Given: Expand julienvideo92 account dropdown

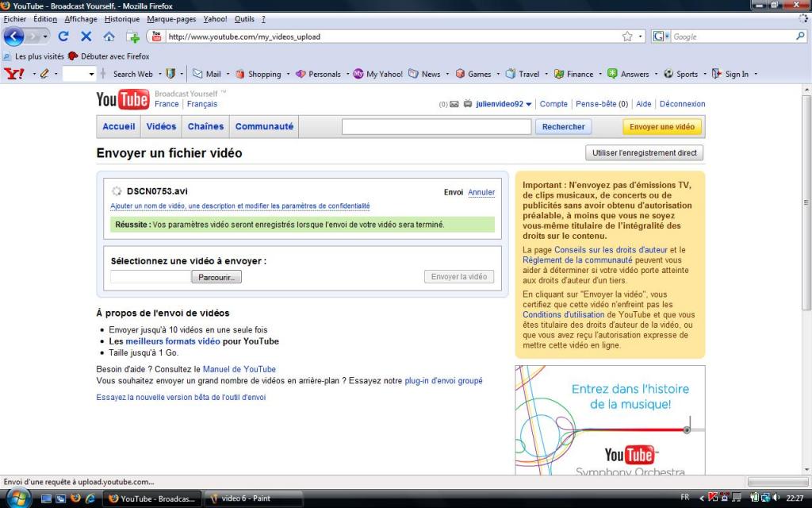Looking at the screenshot, I should (529, 104).
